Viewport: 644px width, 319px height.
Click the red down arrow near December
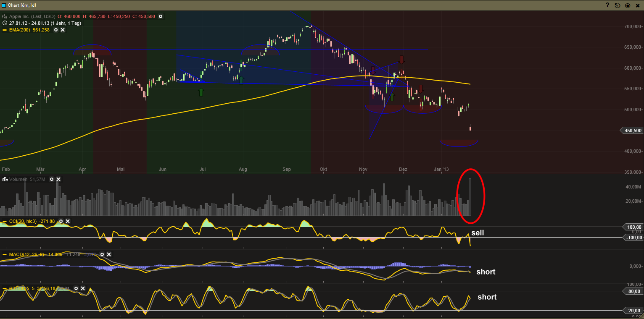point(401,59)
